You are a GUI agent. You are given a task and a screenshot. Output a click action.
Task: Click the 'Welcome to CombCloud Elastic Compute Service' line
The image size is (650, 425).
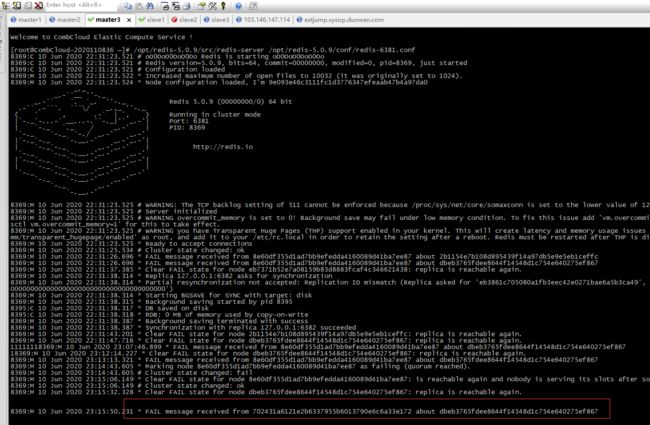click(x=101, y=37)
